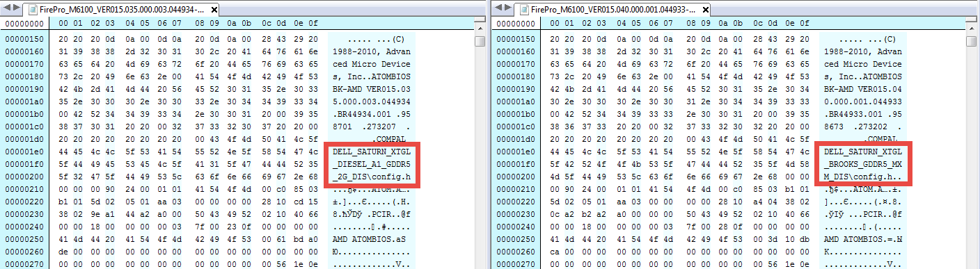This screenshot has height=269, width=980.
Task: Select offset 00000150 in the left pane
Action: (25, 40)
